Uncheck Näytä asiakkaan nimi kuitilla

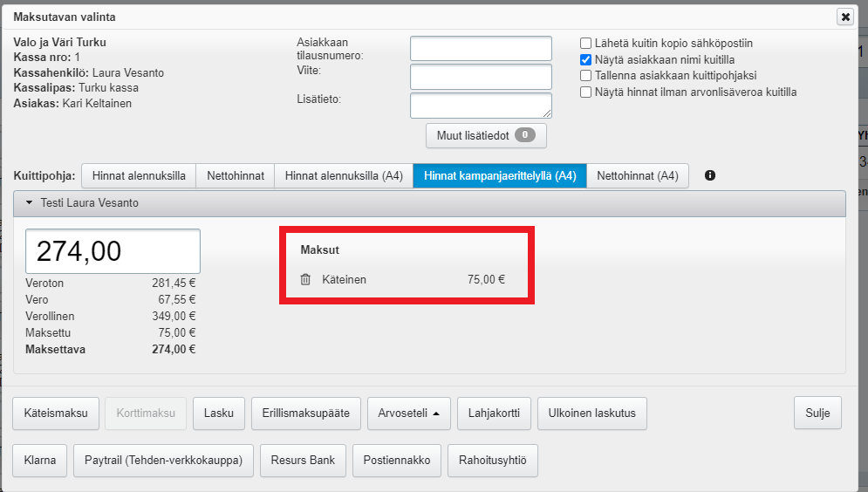[587, 59]
